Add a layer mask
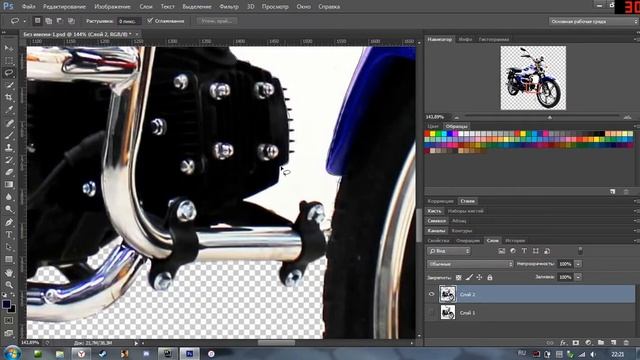The image size is (640, 360). coord(576,343)
